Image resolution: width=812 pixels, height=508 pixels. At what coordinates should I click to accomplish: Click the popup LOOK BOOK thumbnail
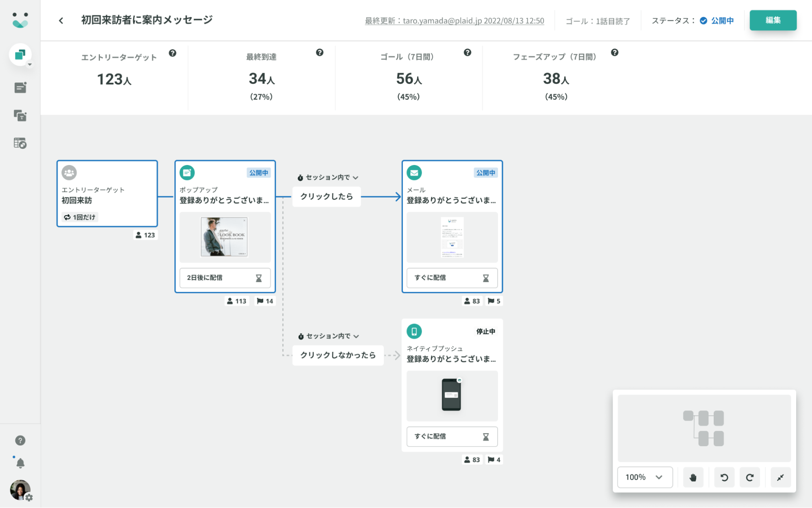click(x=224, y=237)
